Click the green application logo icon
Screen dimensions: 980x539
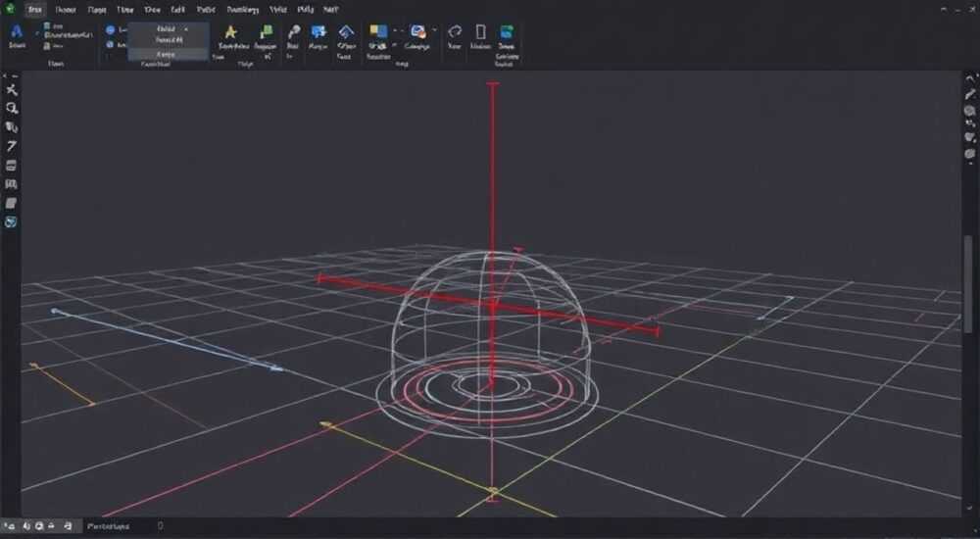coord(9,9)
